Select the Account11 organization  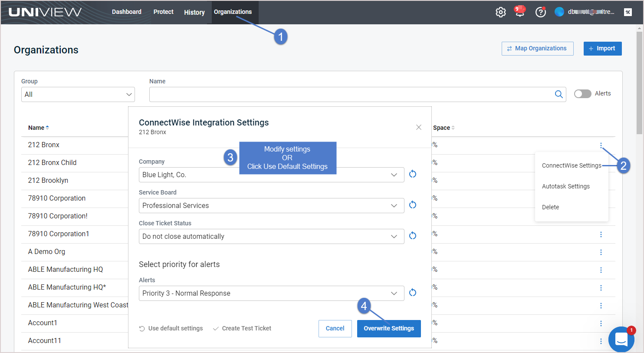[44, 340]
